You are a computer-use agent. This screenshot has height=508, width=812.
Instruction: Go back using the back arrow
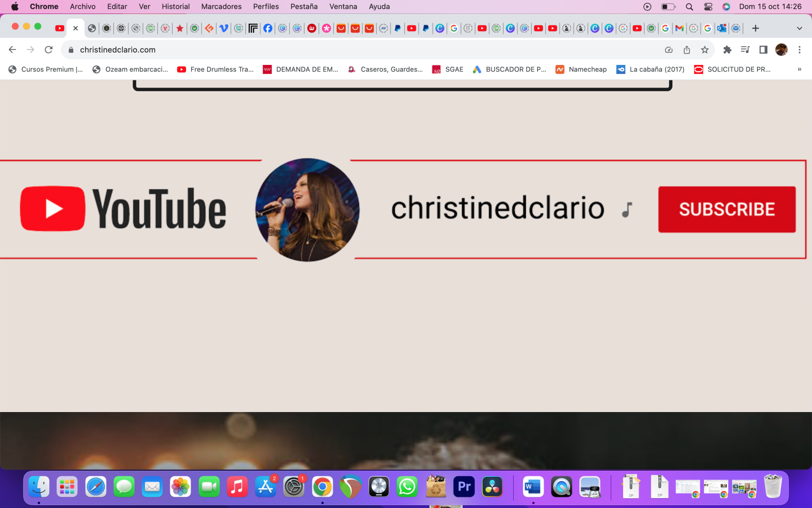pos(13,50)
